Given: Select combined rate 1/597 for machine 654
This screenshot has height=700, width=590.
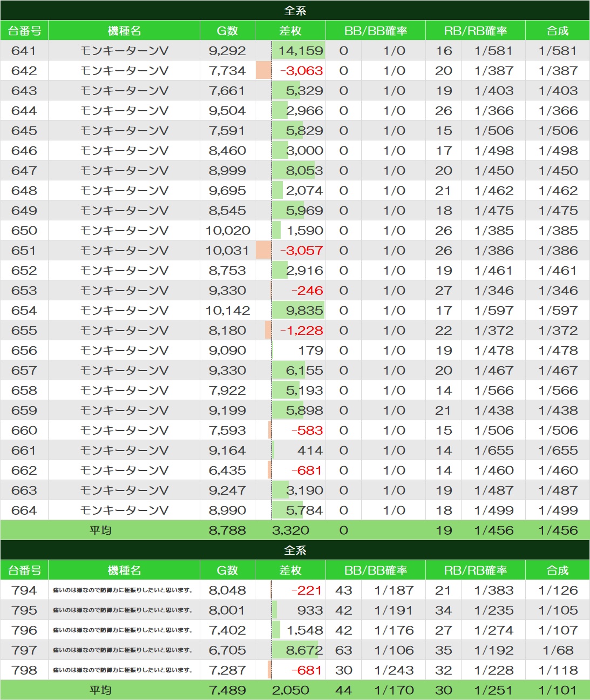Looking at the screenshot, I should (558, 311).
